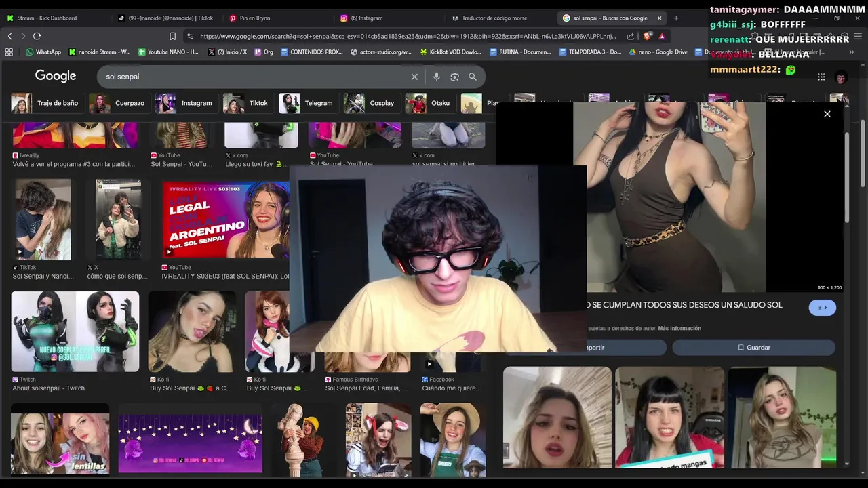Click the address bar URL field
The width and height of the screenshot is (868, 488).
pyautogui.click(x=407, y=36)
